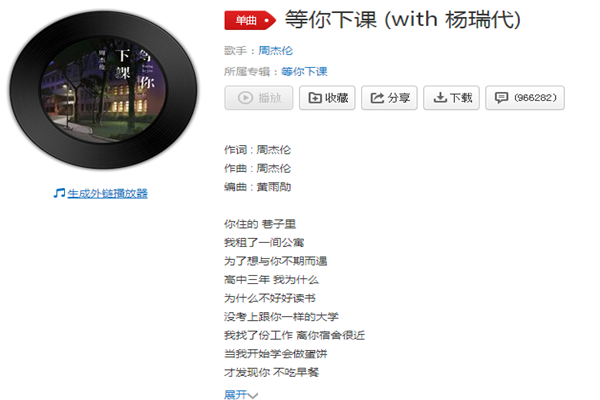Click the 播放 button label

coord(270,98)
